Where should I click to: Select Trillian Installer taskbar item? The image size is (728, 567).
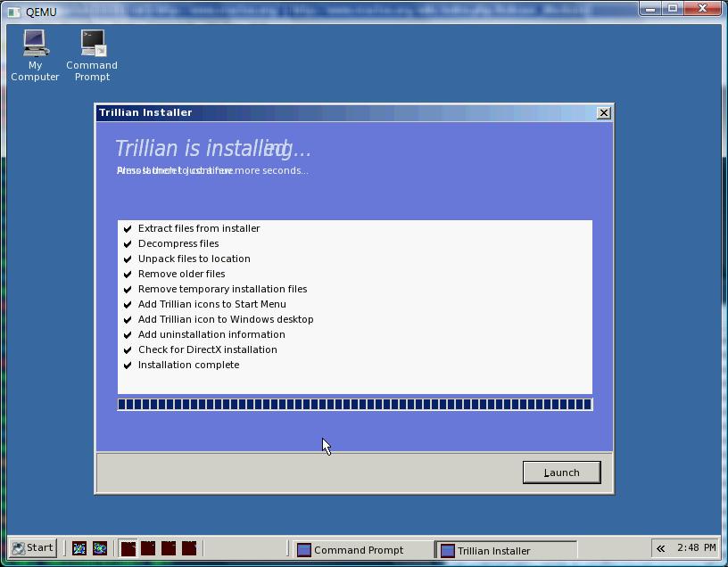tap(504, 550)
